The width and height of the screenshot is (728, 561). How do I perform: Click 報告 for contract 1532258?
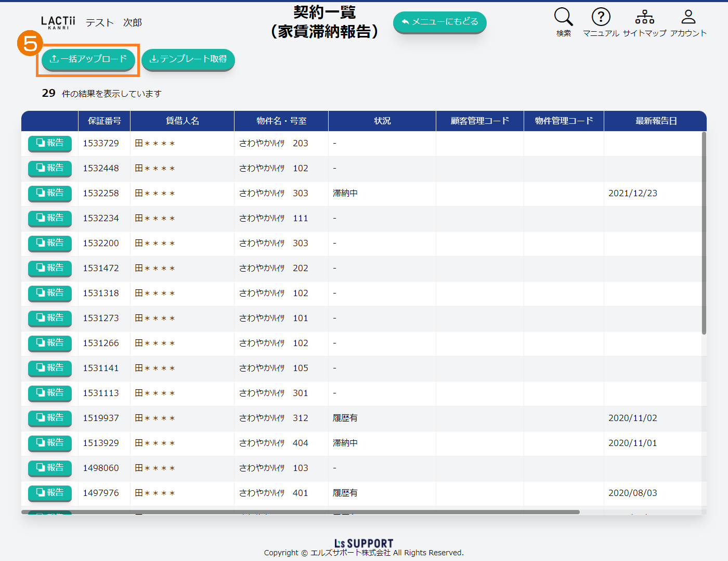click(50, 193)
